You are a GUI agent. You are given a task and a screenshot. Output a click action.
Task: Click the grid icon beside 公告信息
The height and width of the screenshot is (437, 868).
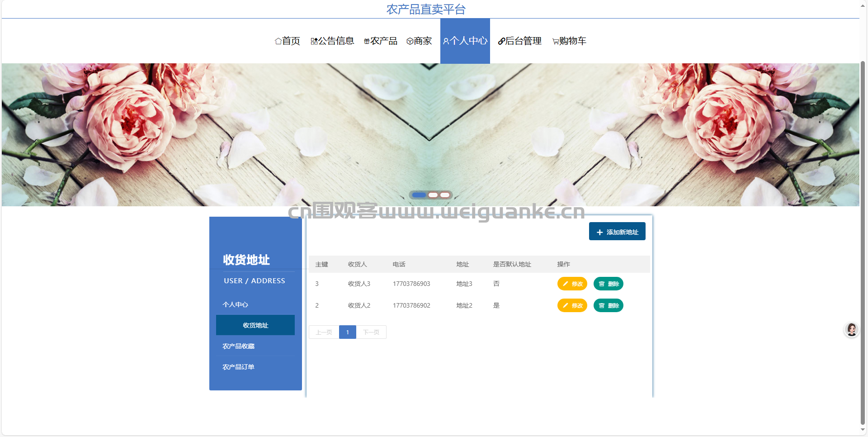(314, 41)
